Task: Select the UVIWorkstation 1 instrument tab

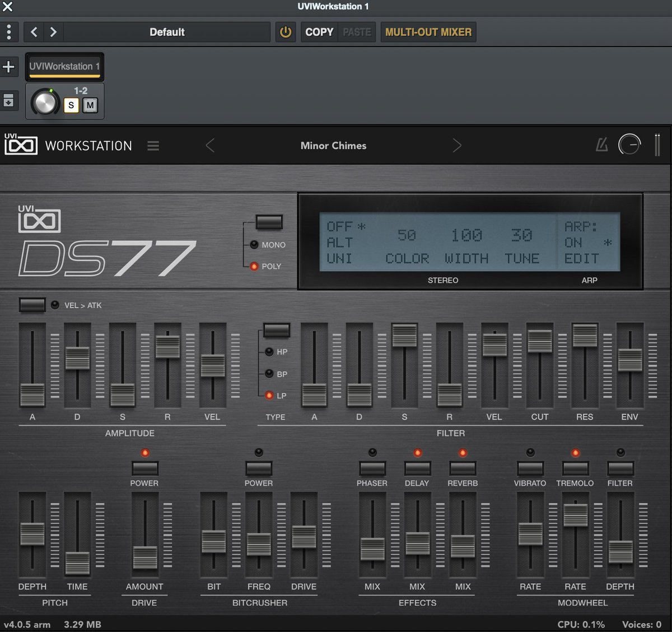Action: (x=64, y=67)
